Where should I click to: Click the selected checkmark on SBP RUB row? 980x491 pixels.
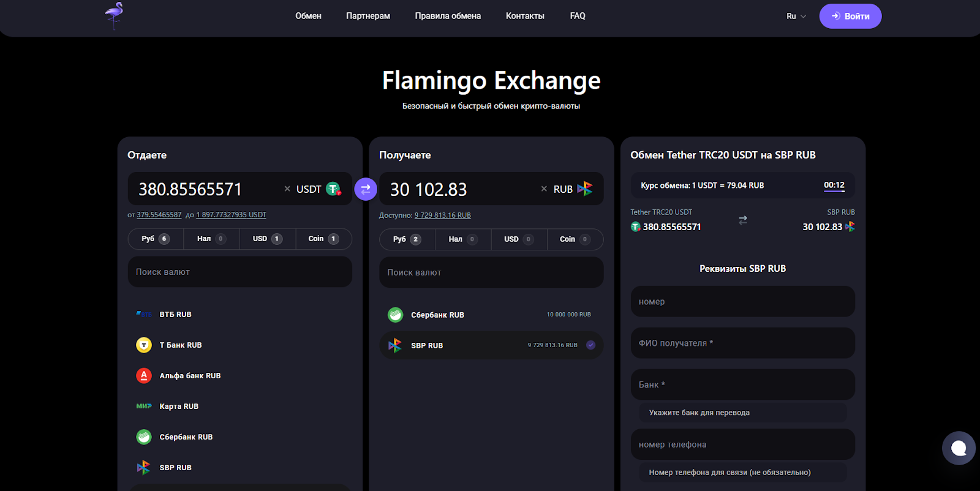591,345
